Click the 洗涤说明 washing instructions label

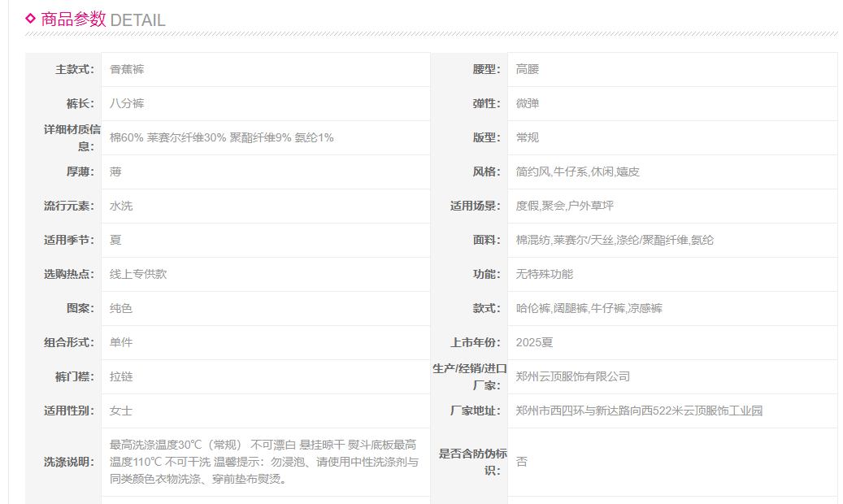69,462
